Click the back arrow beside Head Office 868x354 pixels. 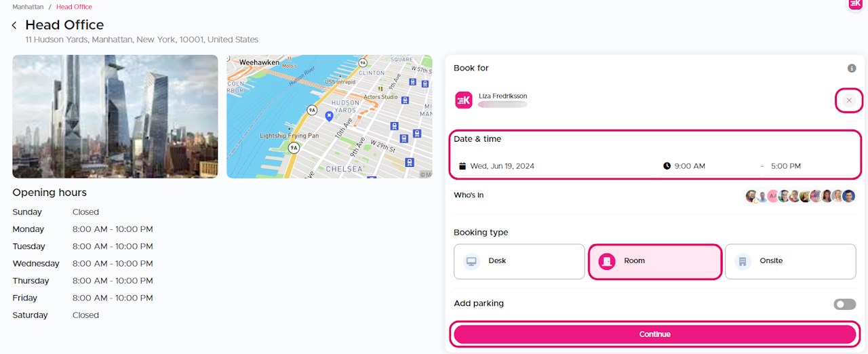click(x=14, y=26)
